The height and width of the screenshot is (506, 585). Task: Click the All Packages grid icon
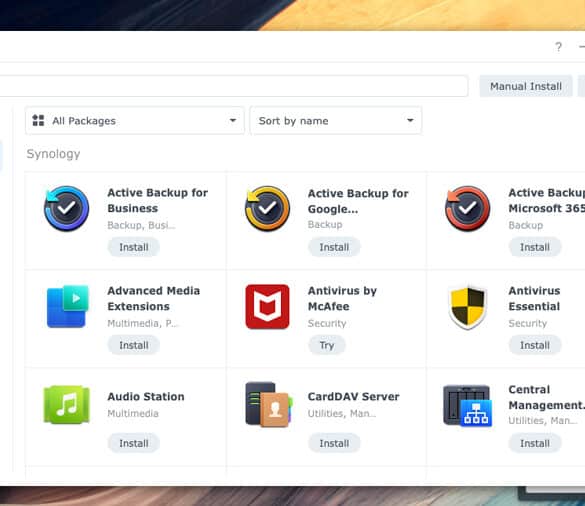click(x=38, y=121)
